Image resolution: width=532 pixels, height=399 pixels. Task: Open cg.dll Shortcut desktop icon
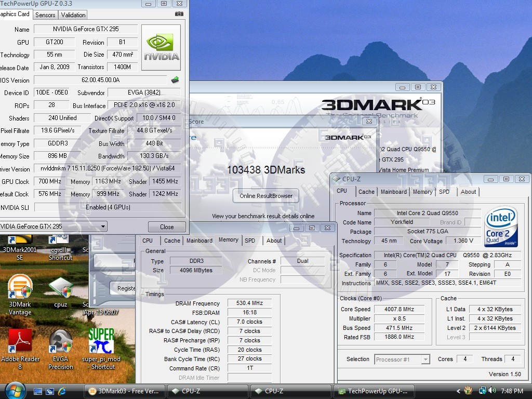pyautogui.click(x=60, y=248)
